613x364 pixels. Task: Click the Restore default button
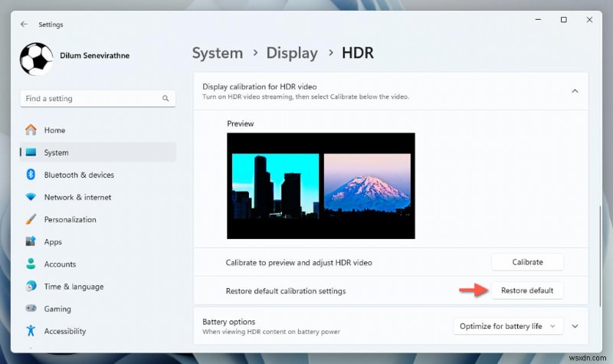(527, 290)
